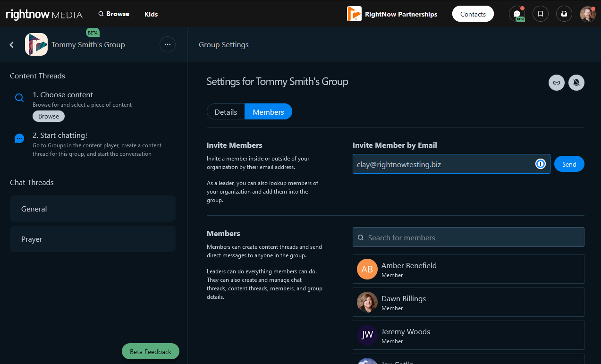Open the Prayer chat thread
Screen dimensions: 601x364
point(93,239)
